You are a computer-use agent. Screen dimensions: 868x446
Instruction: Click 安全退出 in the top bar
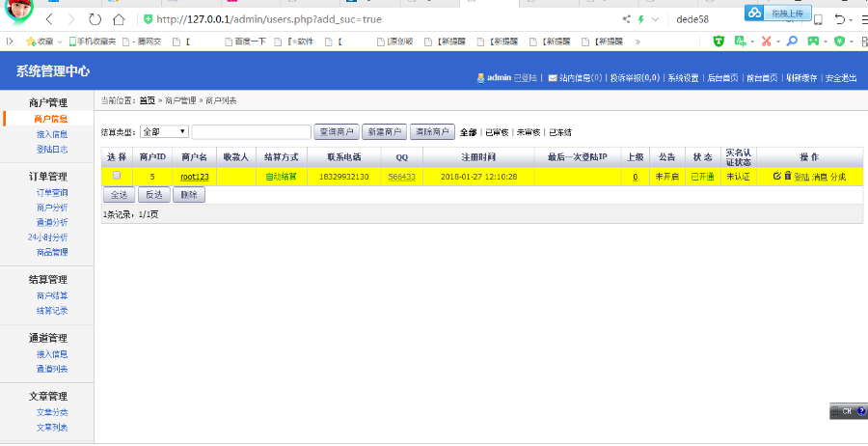[x=841, y=78]
